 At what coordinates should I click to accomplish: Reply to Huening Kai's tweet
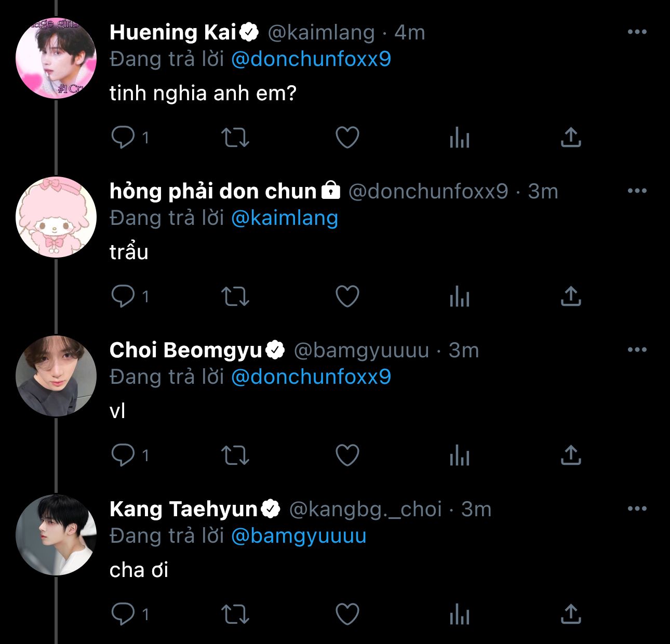123,138
